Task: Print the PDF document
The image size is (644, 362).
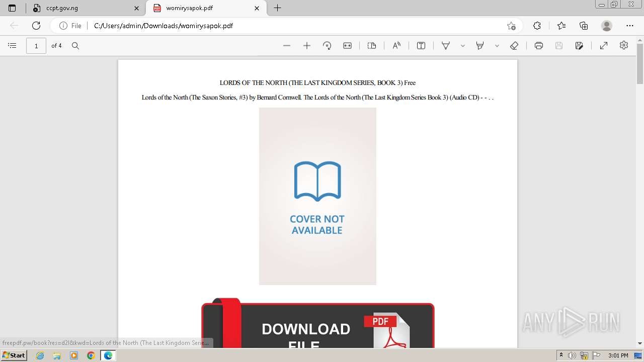Action: coord(539,46)
